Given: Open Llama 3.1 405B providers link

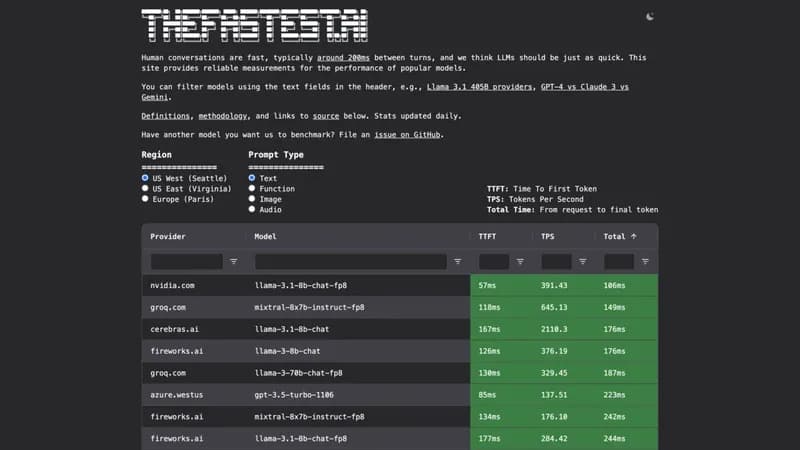Looking at the screenshot, I should click(x=479, y=87).
